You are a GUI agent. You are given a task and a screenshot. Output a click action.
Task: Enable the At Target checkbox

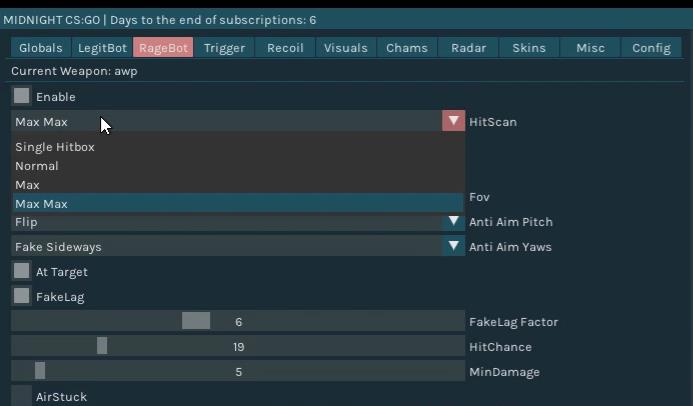click(x=21, y=271)
